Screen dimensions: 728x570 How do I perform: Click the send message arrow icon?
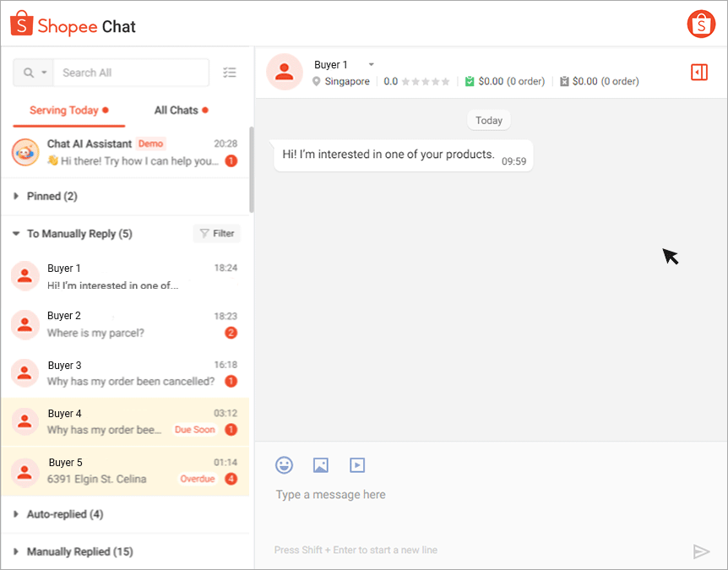701,551
